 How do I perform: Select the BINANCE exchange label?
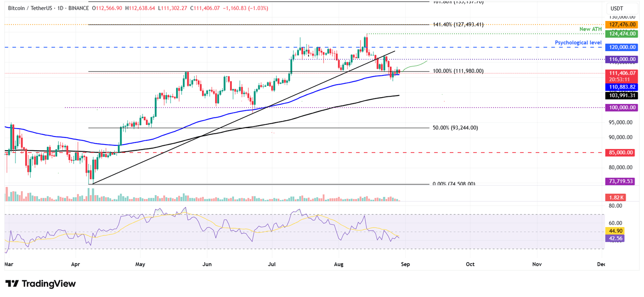(x=78, y=8)
